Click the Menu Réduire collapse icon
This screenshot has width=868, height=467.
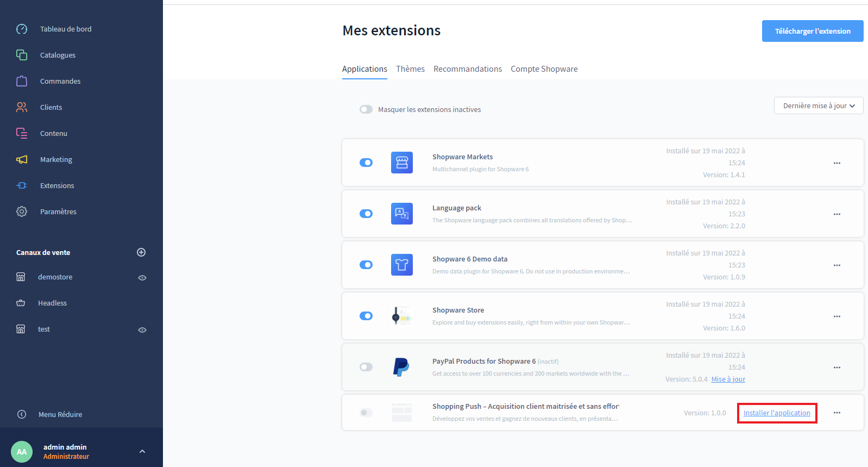point(22,414)
